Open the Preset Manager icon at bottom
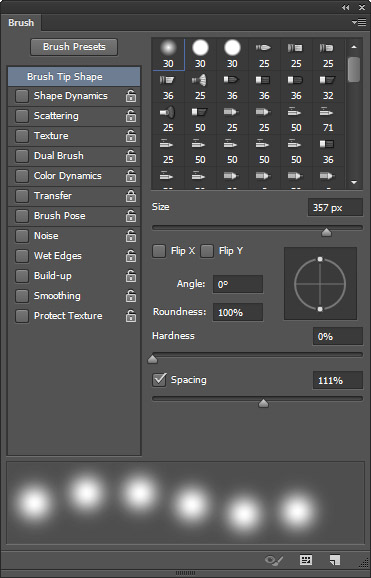Image resolution: width=371 pixels, height=578 pixels. point(305,560)
